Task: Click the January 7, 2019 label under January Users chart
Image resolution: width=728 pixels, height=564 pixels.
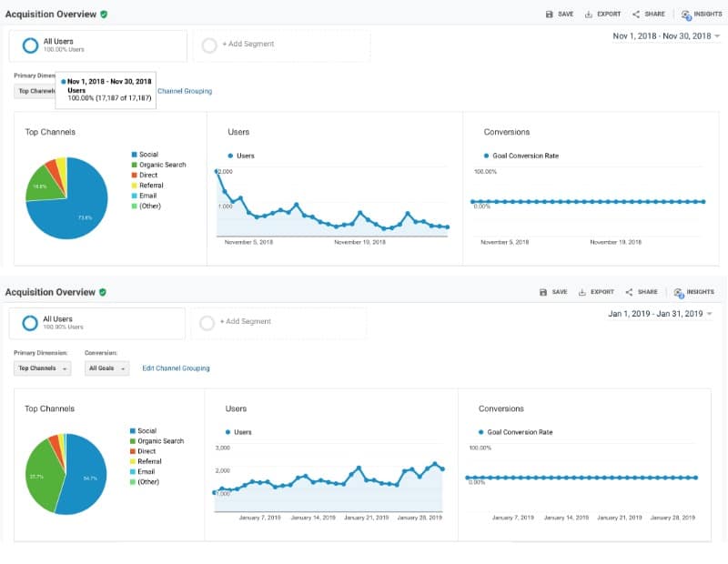Action: [x=260, y=518]
